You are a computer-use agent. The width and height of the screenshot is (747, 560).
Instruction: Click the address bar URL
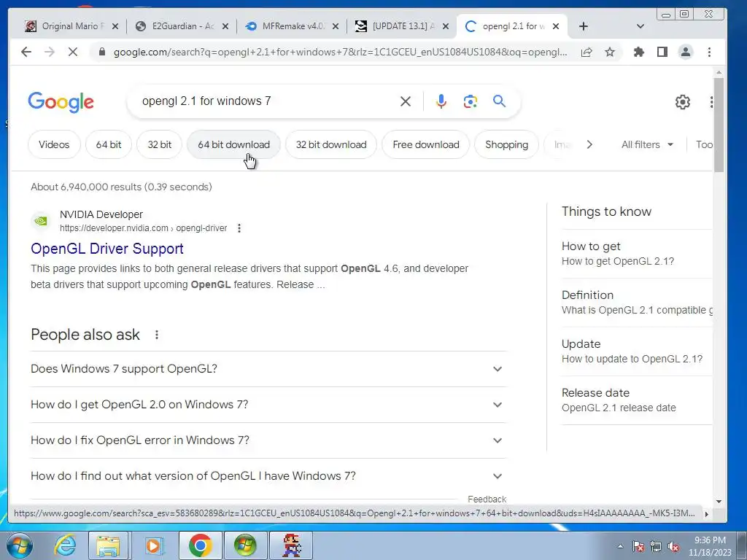tap(340, 52)
